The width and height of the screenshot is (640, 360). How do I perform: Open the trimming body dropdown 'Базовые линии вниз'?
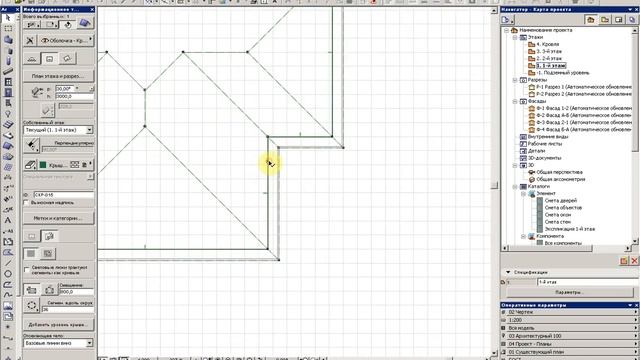coord(58,343)
